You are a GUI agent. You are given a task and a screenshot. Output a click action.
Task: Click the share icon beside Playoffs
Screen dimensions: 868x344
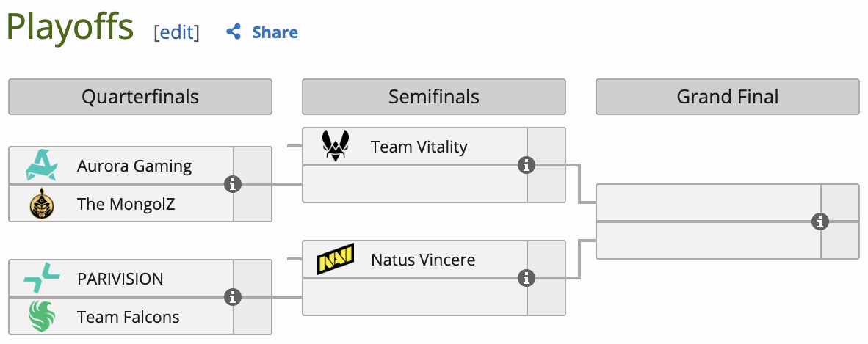click(x=234, y=32)
